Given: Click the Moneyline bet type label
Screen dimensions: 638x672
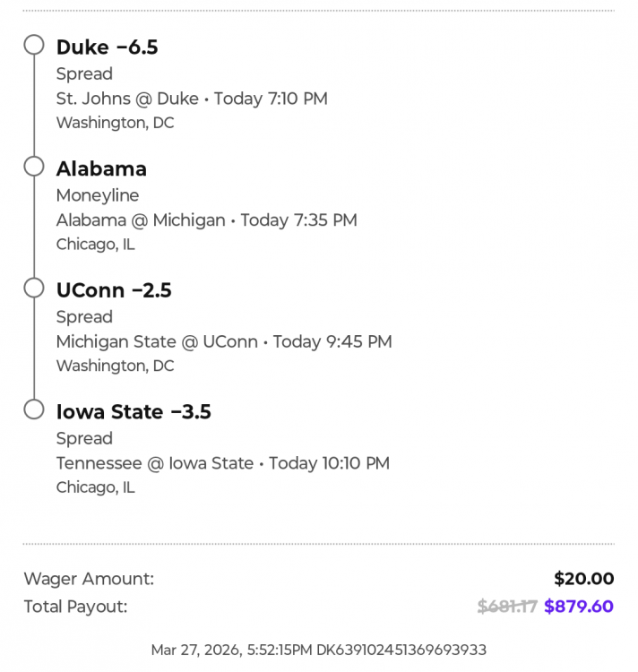Looking at the screenshot, I should pos(98,195).
